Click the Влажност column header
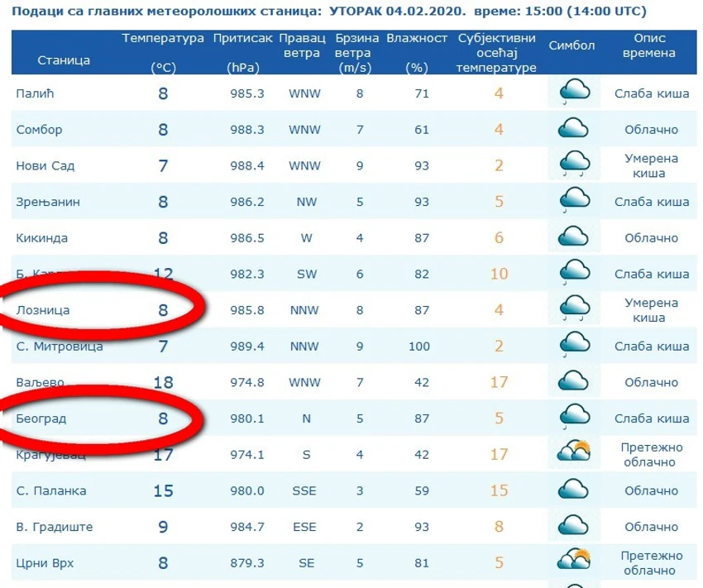 (x=417, y=52)
